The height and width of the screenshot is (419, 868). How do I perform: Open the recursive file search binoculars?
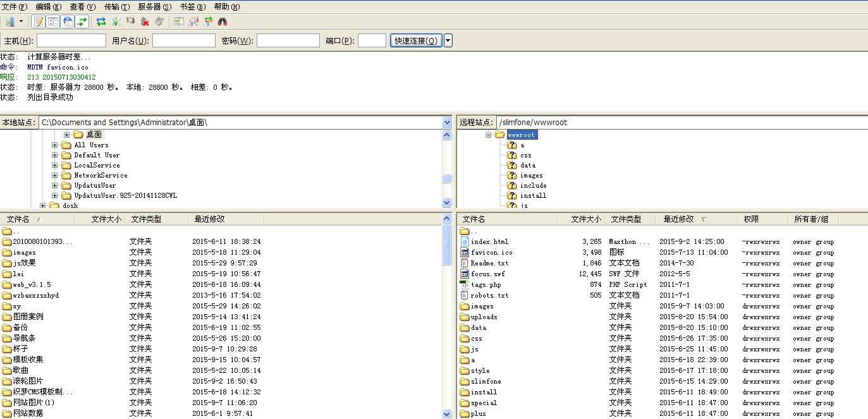(223, 21)
